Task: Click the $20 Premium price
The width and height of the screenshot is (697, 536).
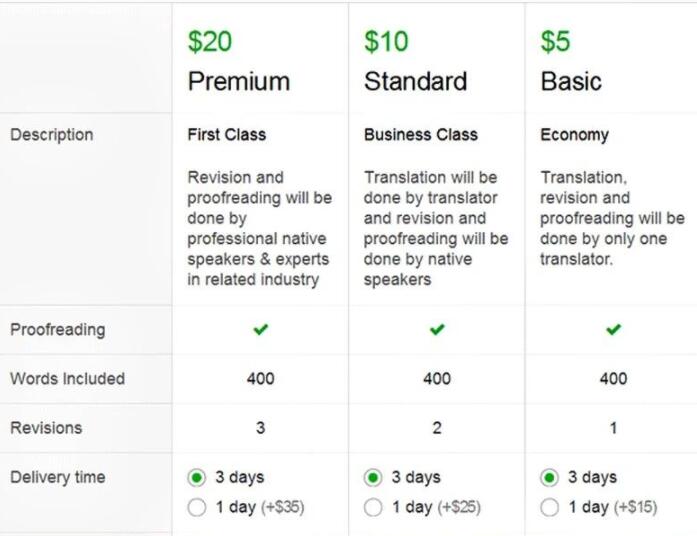Action: click(x=210, y=41)
